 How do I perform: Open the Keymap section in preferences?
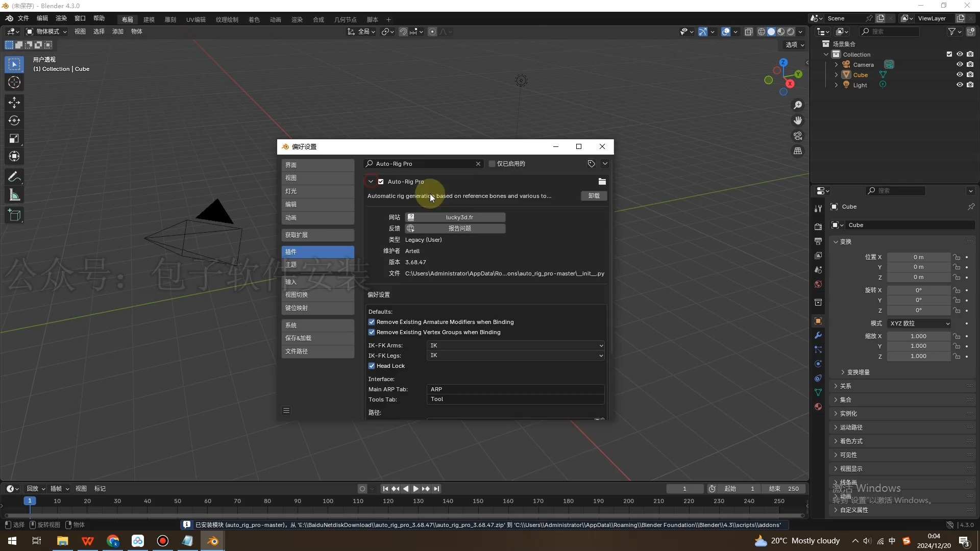click(317, 308)
